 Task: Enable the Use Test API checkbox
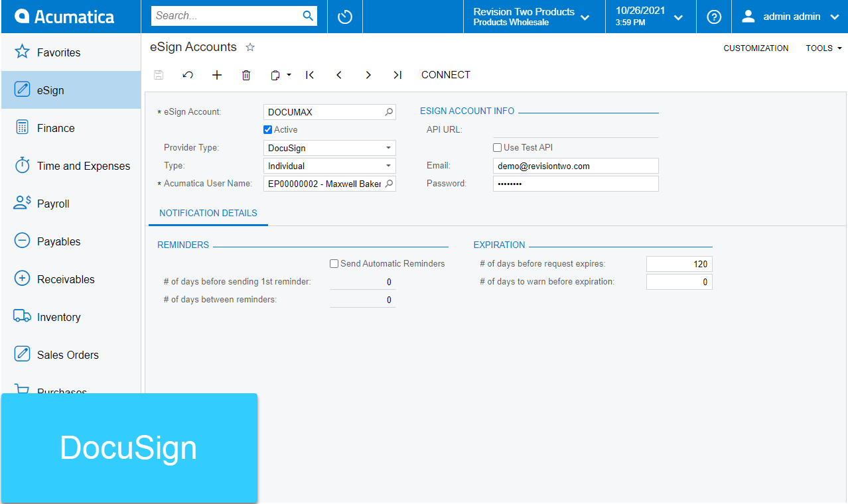pyautogui.click(x=498, y=148)
